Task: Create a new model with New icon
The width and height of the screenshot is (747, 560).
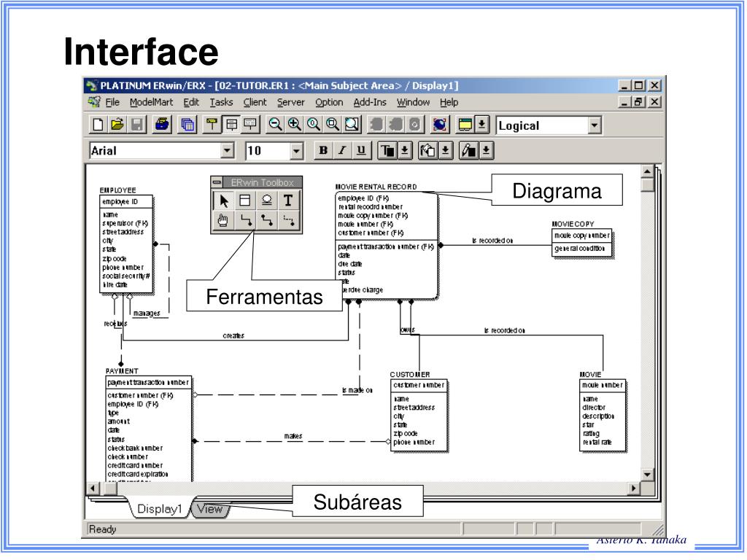Action: (x=98, y=125)
